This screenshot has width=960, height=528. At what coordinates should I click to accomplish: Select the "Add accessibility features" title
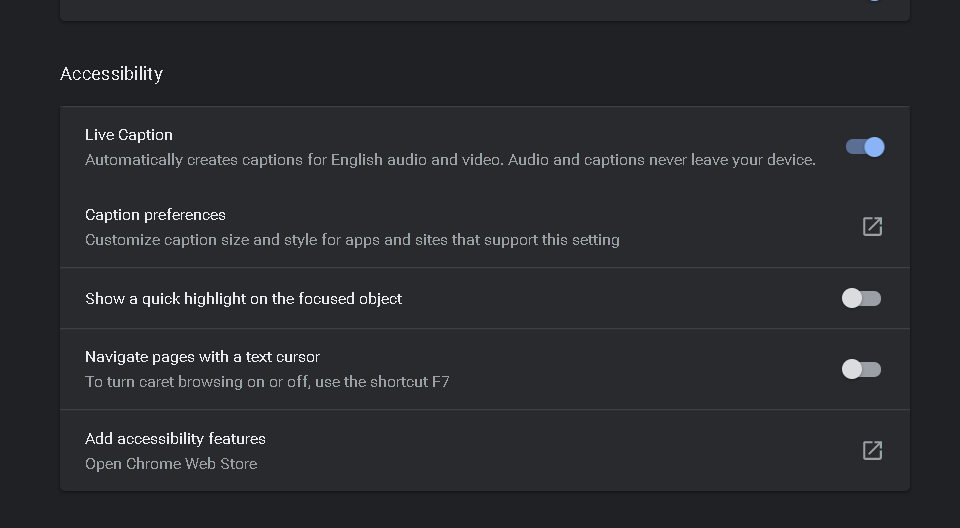(x=175, y=439)
